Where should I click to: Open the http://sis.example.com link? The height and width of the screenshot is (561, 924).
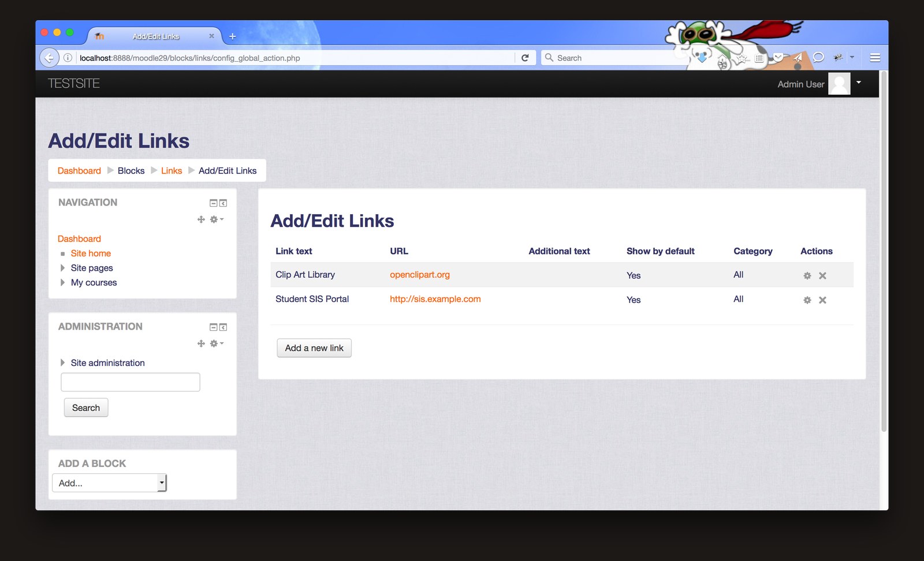point(435,299)
